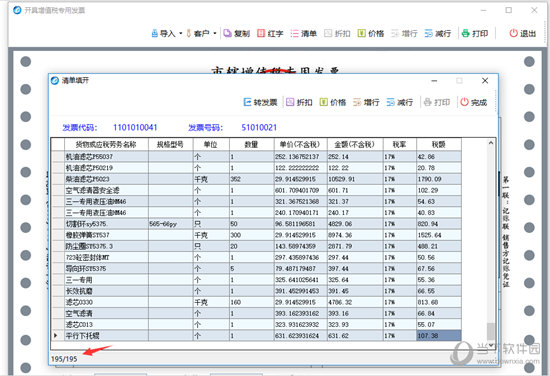Select the 平行下托辊 name cell
The image size is (550, 376).
point(106,336)
